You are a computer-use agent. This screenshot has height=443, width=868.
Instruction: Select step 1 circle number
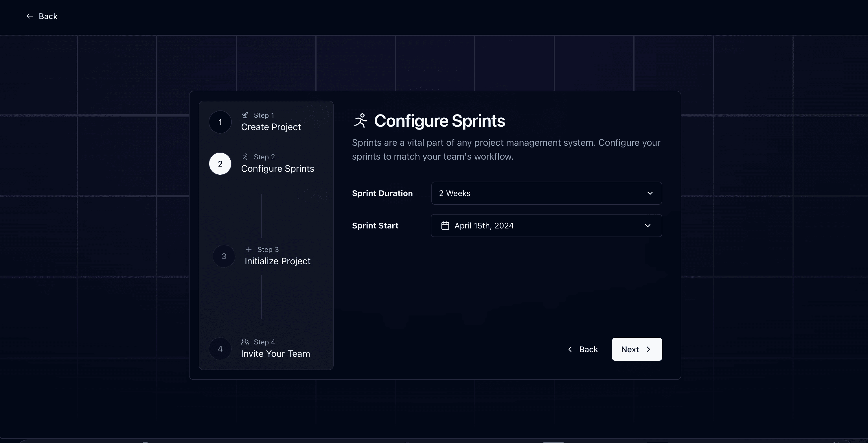[x=220, y=122]
